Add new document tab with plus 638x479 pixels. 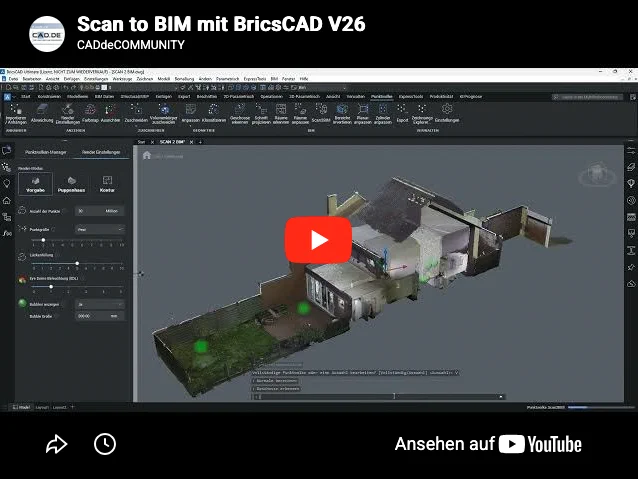click(200, 142)
